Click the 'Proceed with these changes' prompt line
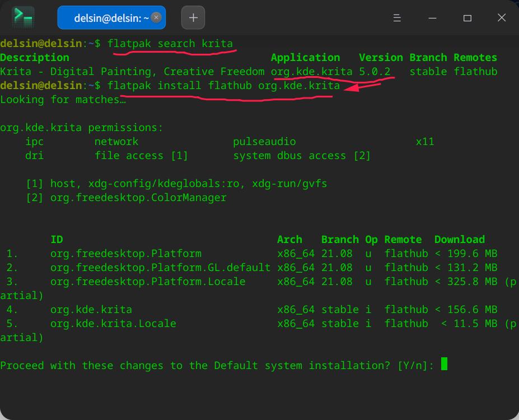 [217, 366]
